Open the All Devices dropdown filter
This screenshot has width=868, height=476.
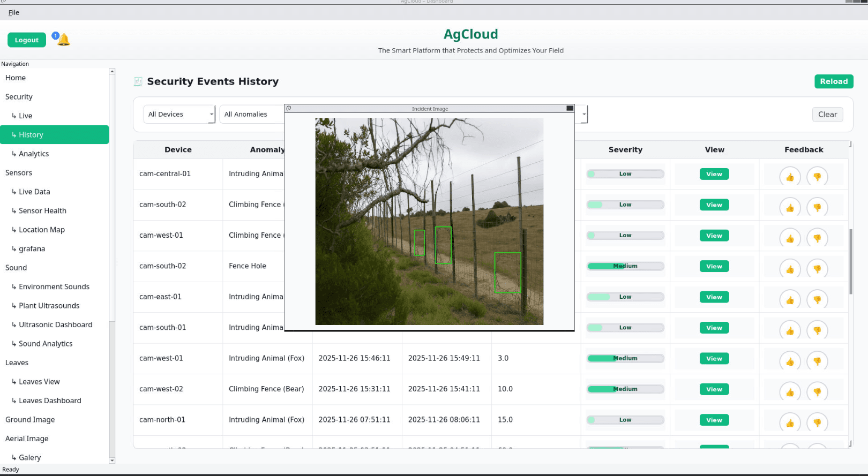point(179,114)
